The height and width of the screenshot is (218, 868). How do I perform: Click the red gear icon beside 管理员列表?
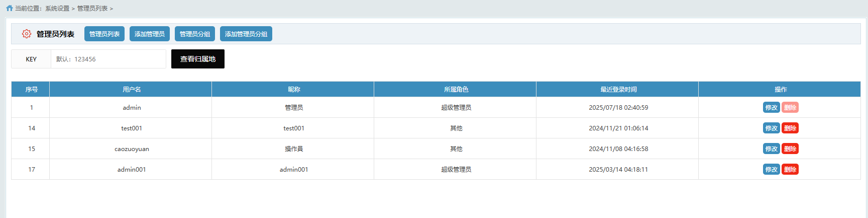tap(27, 34)
